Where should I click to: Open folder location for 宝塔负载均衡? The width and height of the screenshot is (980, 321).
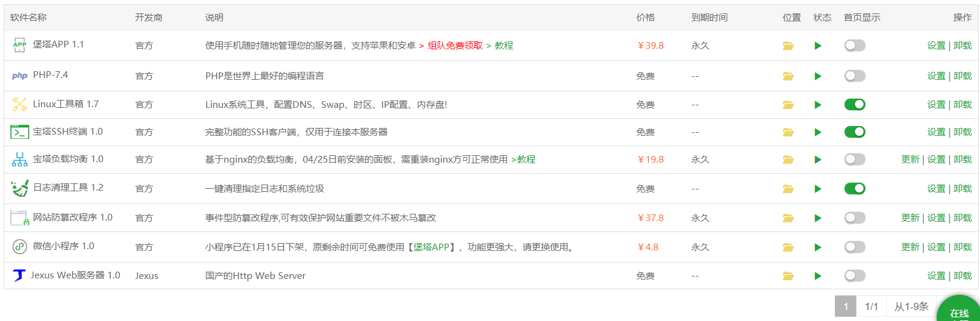(x=788, y=160)
